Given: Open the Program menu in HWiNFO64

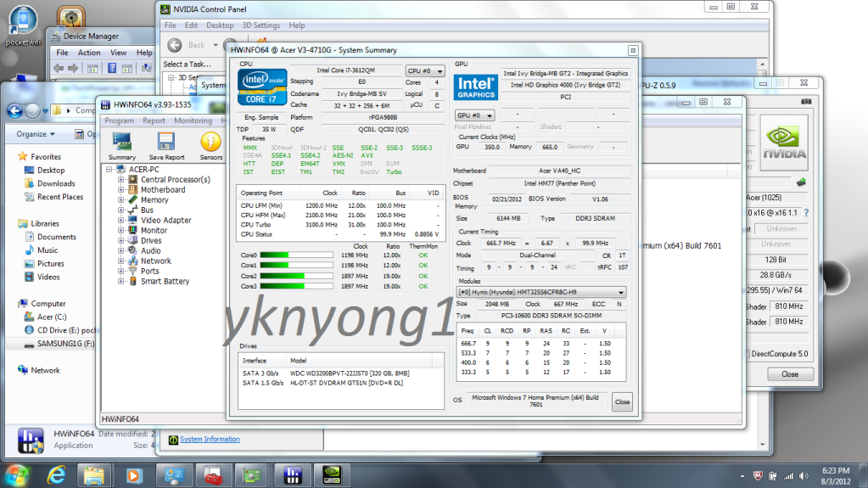Looking at the screenshot, I should [x=119, y=121].
